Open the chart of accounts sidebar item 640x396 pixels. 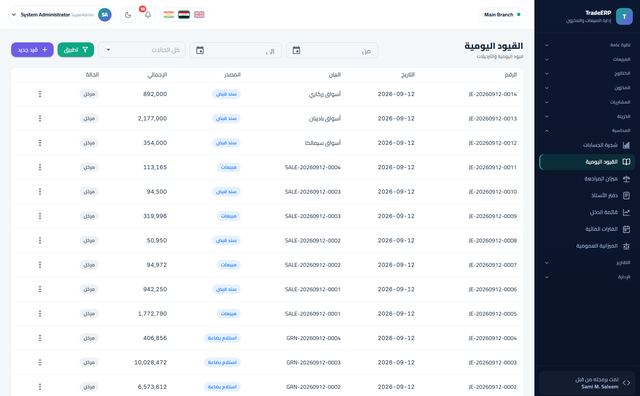587,145
